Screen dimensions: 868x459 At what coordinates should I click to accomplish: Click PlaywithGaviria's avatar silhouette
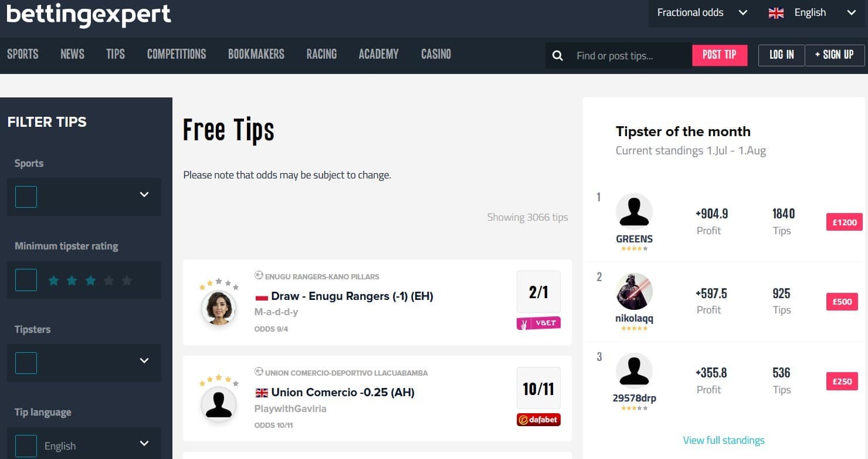(x=219, y=404)
